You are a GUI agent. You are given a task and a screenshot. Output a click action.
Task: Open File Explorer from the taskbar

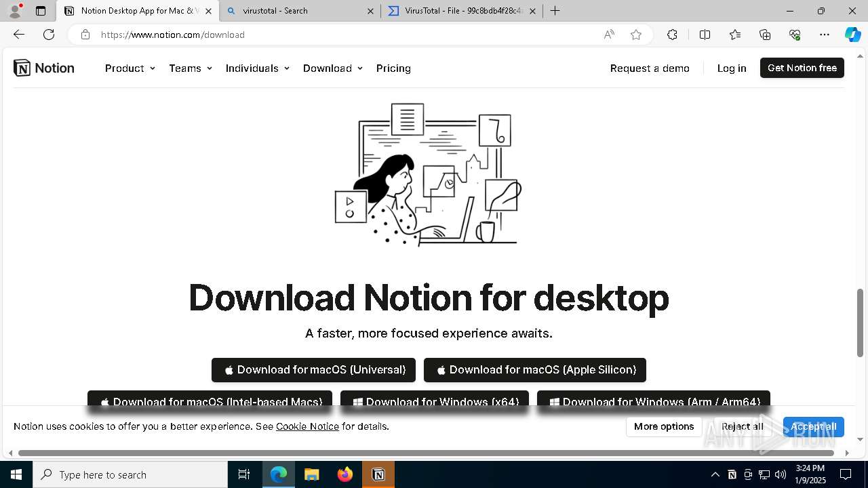point(311,474)
